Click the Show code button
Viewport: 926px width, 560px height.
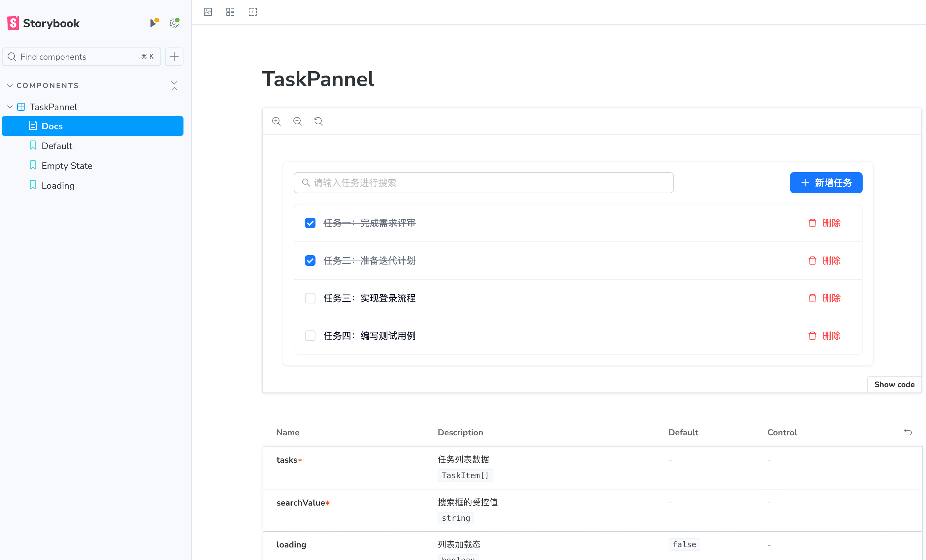pos(894,385)
